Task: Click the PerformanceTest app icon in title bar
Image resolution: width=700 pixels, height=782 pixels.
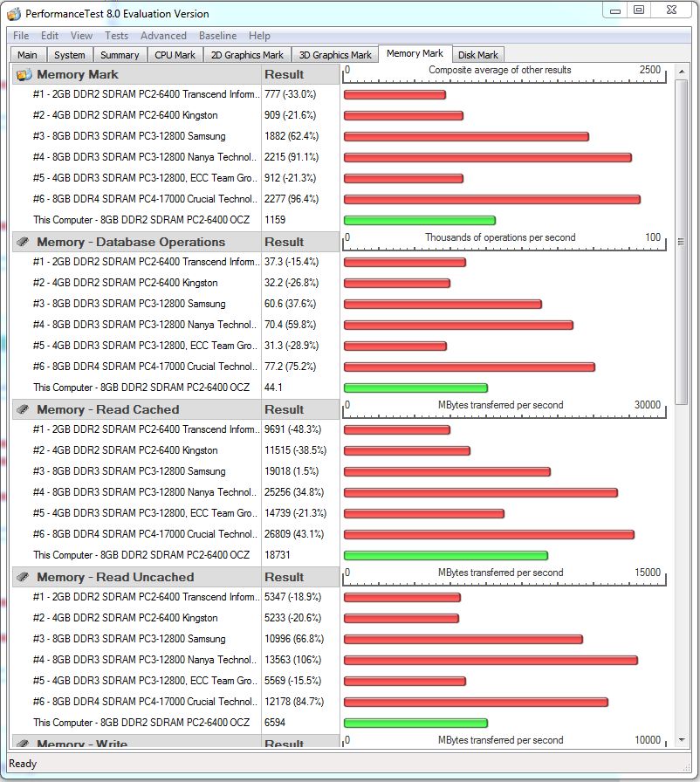Action: pos(14,13)
